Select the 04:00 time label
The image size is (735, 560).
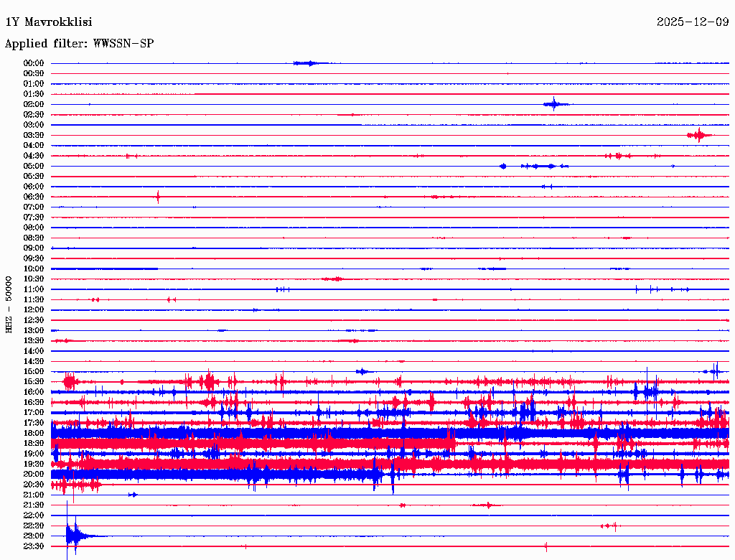[x=34, y=146]
